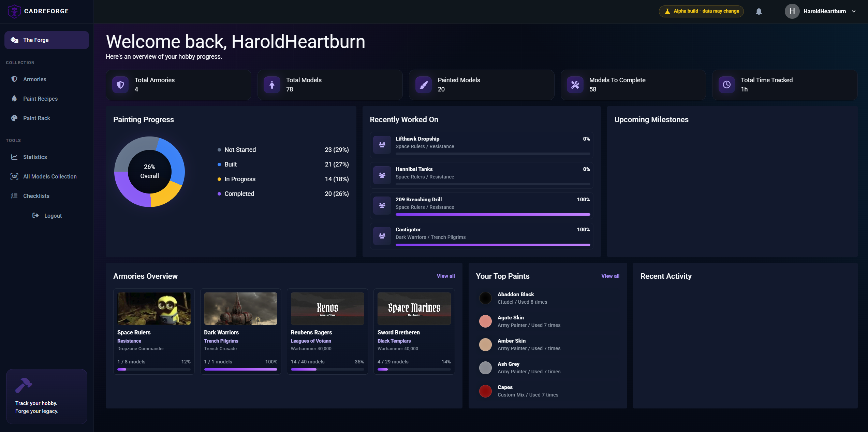The width and height of the screenshot is (868, 432).
Task: Click the Checklists list icon
Action: point(14,196)
